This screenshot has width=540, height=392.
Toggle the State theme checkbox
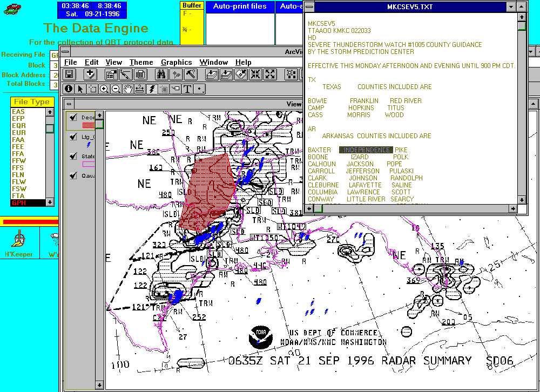coord(73,157)
